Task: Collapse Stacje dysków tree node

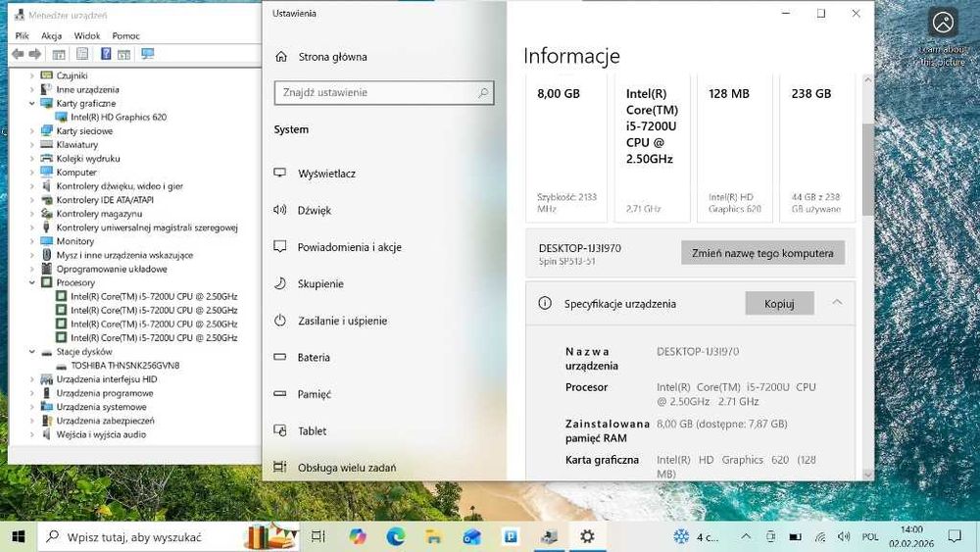Action: [32, 352]
